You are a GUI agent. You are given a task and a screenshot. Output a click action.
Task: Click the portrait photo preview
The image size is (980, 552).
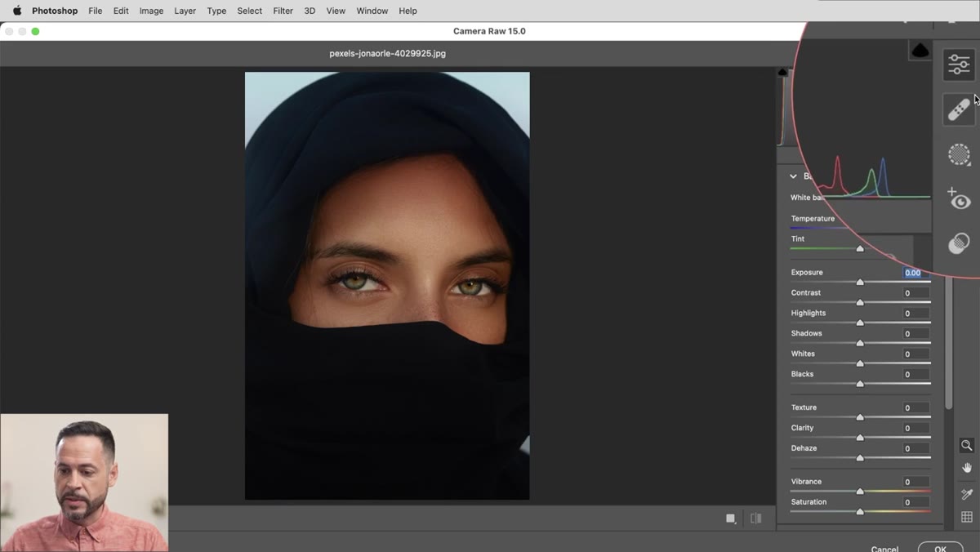coord(387,286)
